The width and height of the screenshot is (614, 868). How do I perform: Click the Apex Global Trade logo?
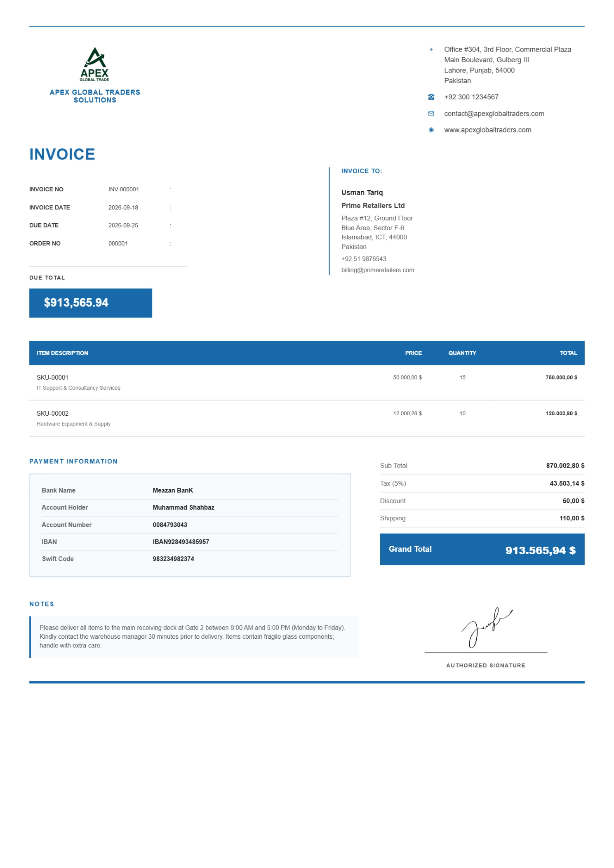coord(94,64)
